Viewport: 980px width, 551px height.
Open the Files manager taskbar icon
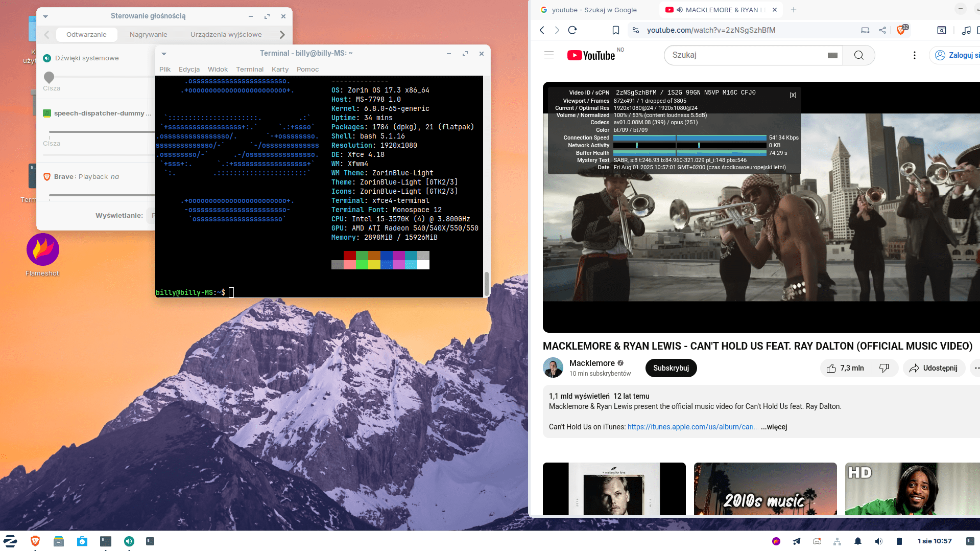59,541
